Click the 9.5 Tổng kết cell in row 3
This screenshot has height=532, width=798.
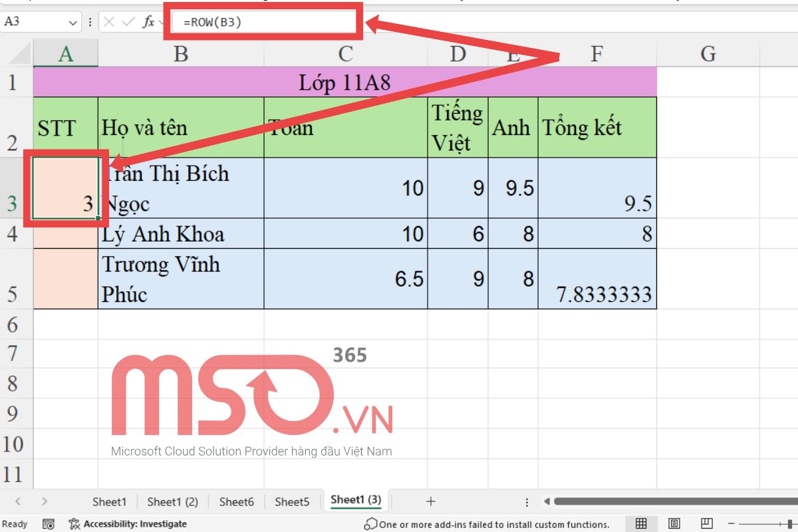597,188
